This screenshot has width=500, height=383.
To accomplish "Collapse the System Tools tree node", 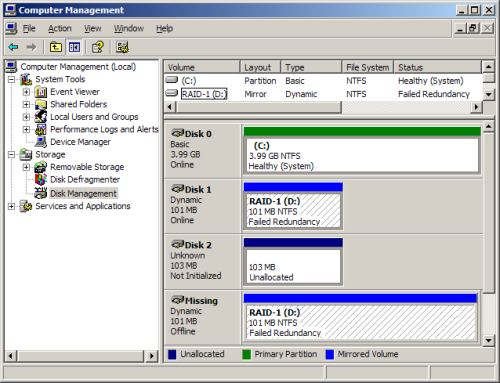I will 11,80.
